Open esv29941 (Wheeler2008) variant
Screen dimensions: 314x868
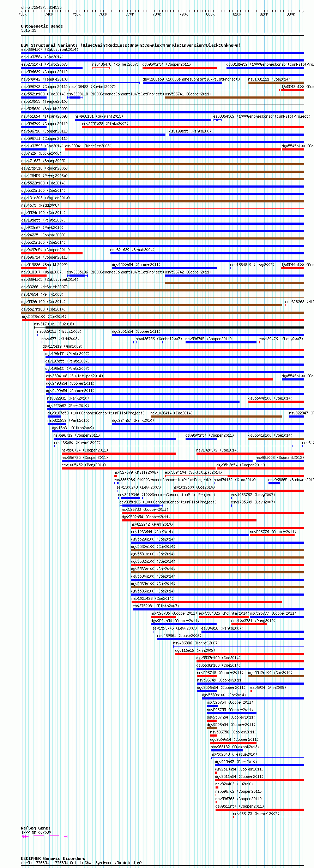click(88, 146)
